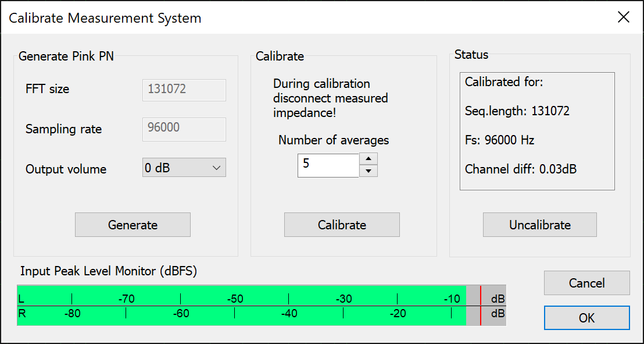
Task: Click the "Calibrated for:" status text
Action: 504,82
